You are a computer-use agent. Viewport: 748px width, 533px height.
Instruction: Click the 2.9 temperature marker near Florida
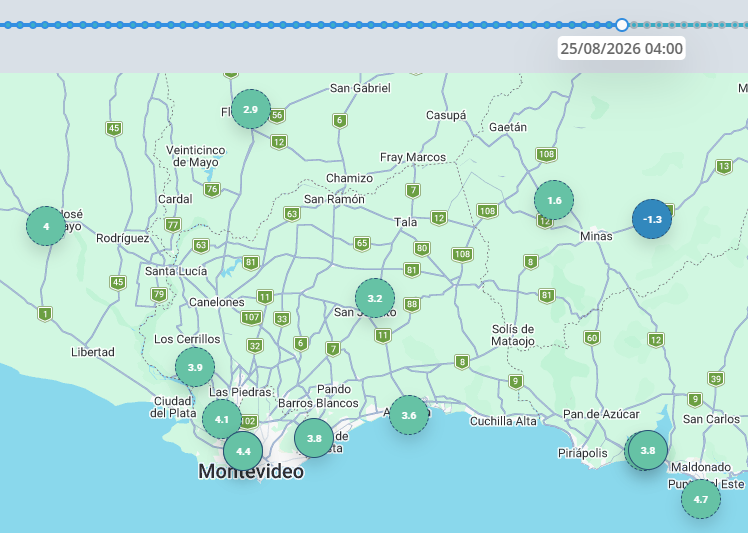(x=251, y=109)
